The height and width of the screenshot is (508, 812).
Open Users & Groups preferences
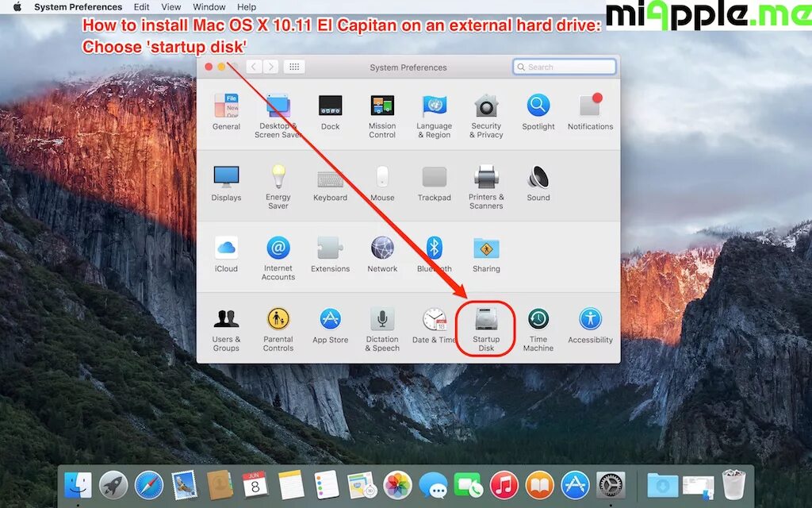(226, 329)
